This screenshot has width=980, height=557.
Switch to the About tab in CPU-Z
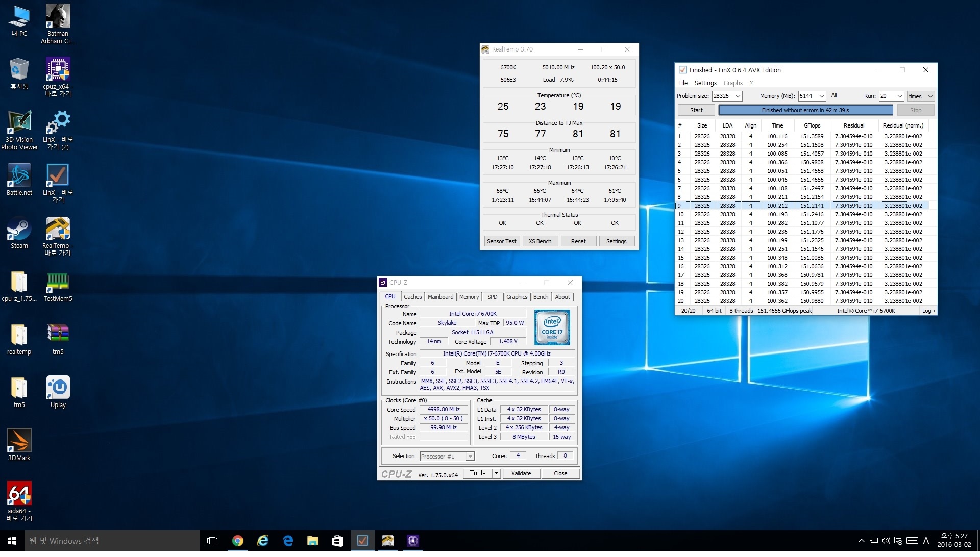[x=562, y=297]
